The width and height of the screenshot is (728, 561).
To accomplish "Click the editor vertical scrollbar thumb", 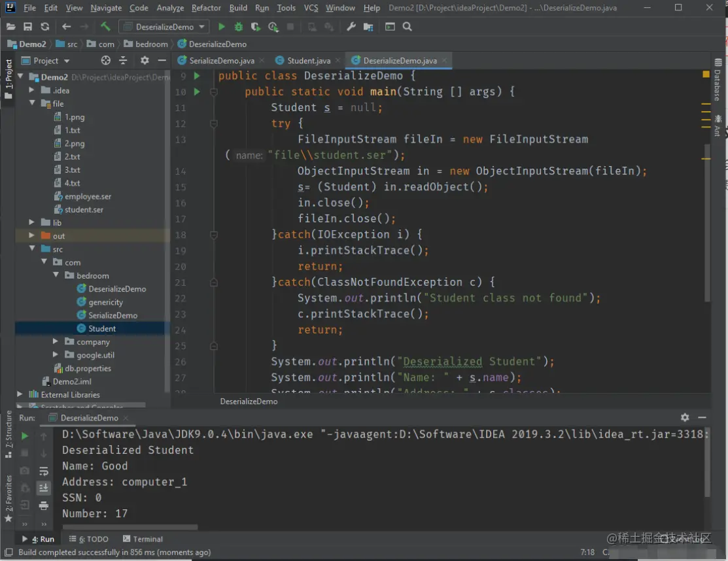I will coord(707,223).
